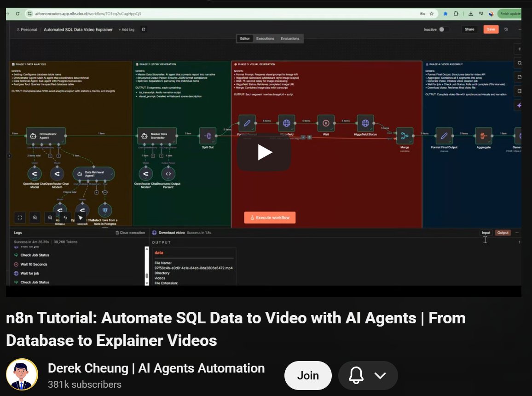This screenshot has width=532, height=396.
Task: Select the Data Retrieval Agent1 node
Action: point(93,174)
